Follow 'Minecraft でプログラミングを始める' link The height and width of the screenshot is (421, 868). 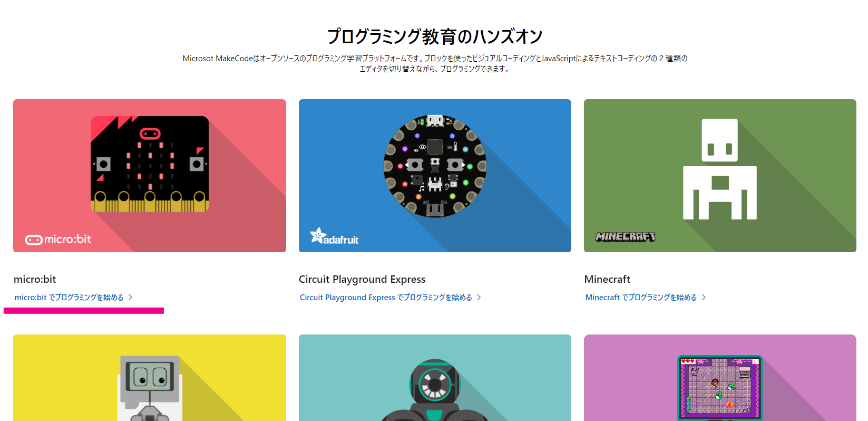[x=641, y=298]
